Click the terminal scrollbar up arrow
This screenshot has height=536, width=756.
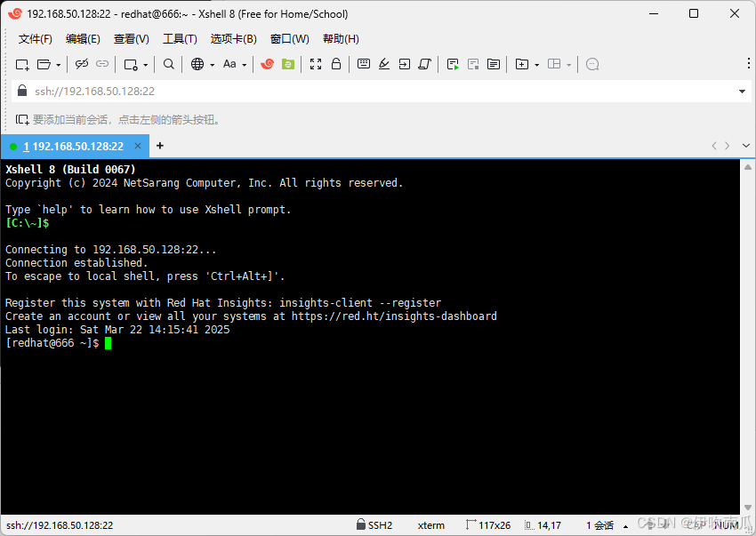click(748, 167)
